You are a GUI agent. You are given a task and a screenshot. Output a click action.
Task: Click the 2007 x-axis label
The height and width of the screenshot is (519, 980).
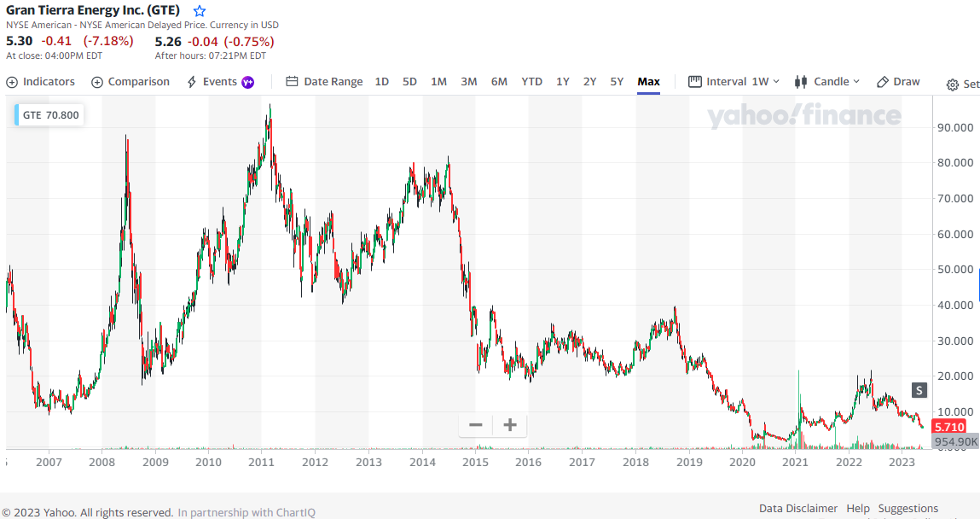[49, 462]
